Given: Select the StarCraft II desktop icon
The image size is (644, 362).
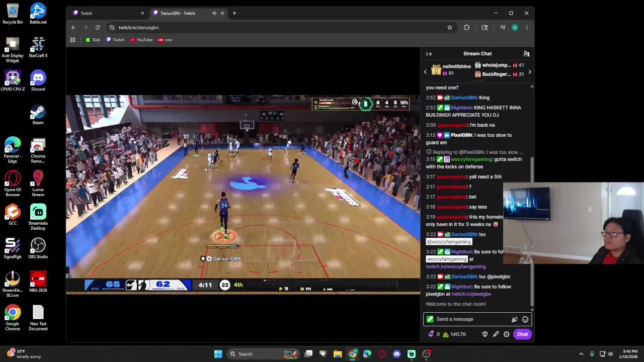Looking at the screenshot, I should click(x=38, y=48).
